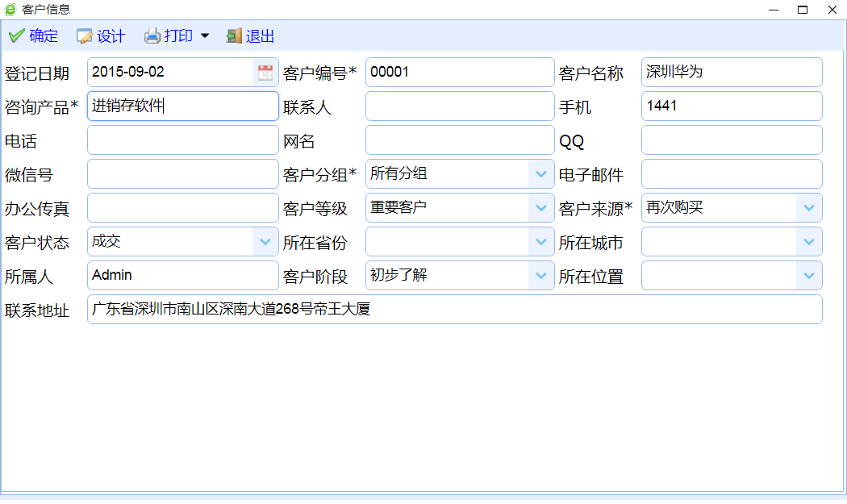Click the 联系人 input field
The width and height of the screenshot is (847, 504).
pyautogui.click(x=459, y=106)
